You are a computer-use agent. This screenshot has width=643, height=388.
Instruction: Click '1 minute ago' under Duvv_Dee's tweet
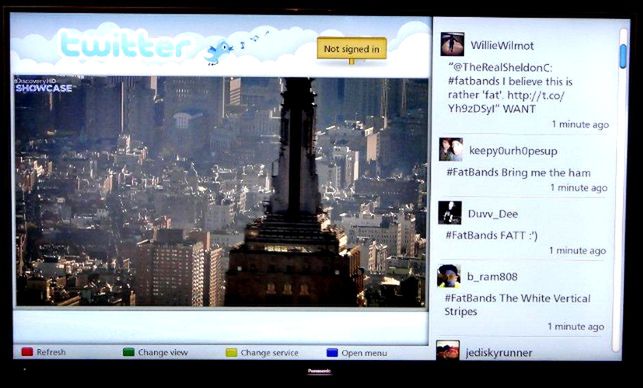coord(578,251)
